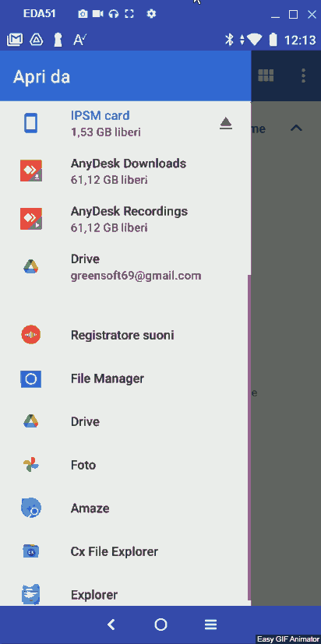Open Drive account greensoft69@gmail.com

pos(125,266)
